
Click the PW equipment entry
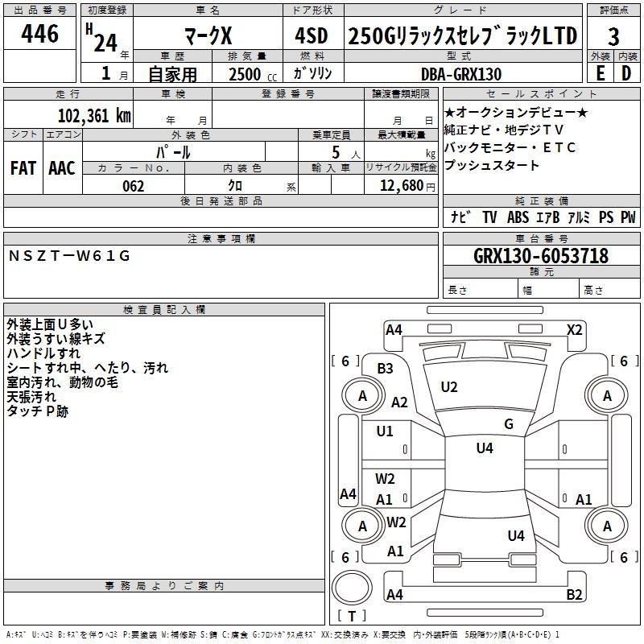point(628,217)
